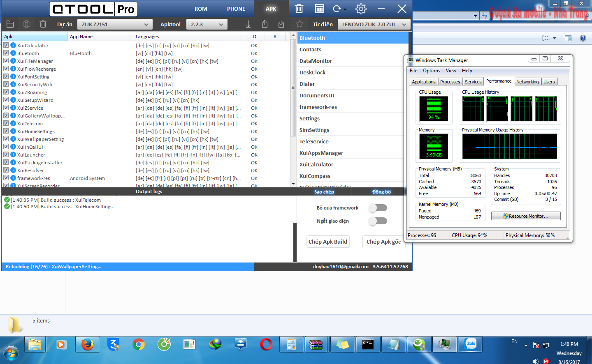Uncheck the XuiInCallUI checkbox
Image resolution: width=592 pixels, height=364 pixels.
click(6, 147)
